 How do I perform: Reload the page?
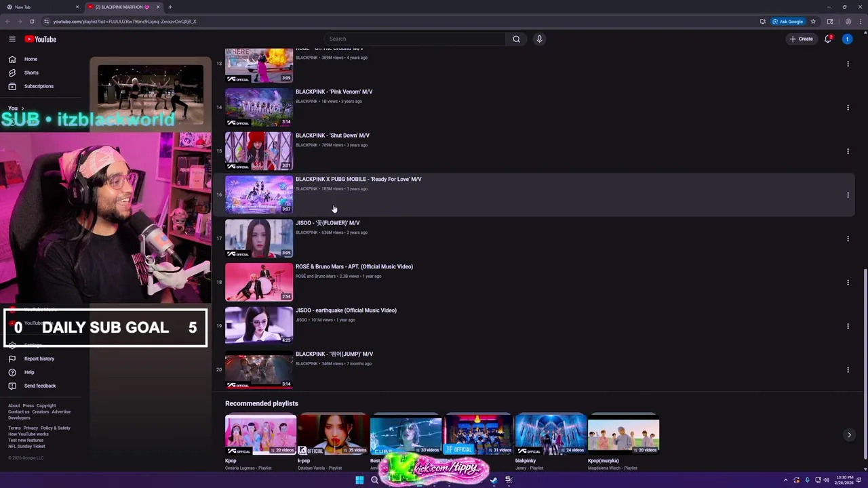point(32,21)
